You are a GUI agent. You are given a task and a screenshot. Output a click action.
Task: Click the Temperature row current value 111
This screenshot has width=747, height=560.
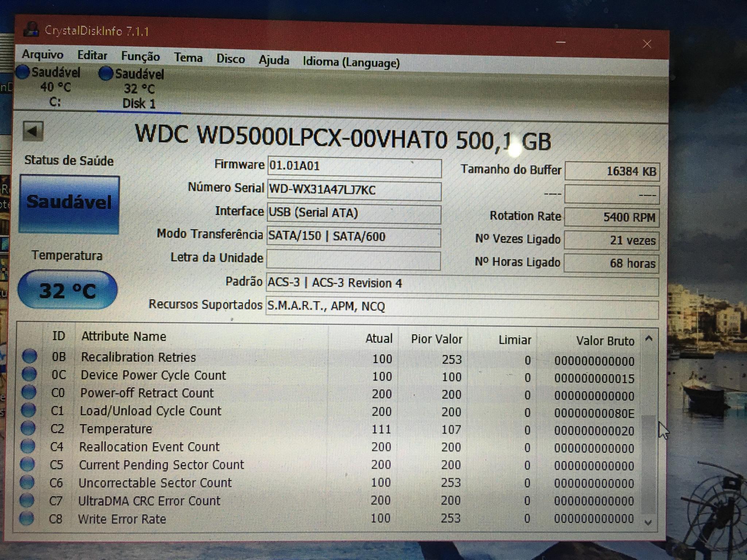tap(381, 429)
